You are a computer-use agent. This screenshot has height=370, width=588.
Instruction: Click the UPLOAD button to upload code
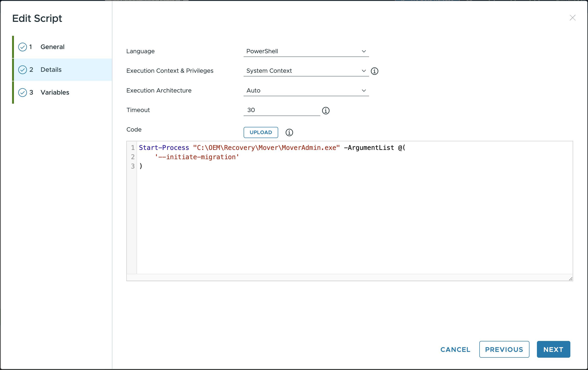click(x=261, y=132)
